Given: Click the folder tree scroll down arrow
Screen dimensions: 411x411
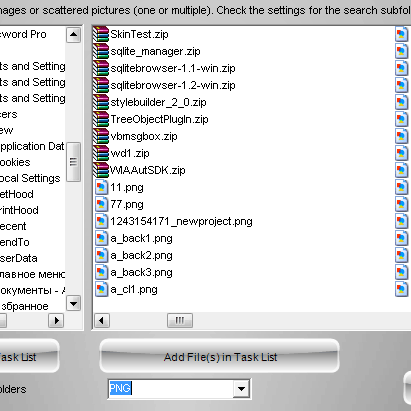Looking at the screenshot, I should tap(73, 303).
